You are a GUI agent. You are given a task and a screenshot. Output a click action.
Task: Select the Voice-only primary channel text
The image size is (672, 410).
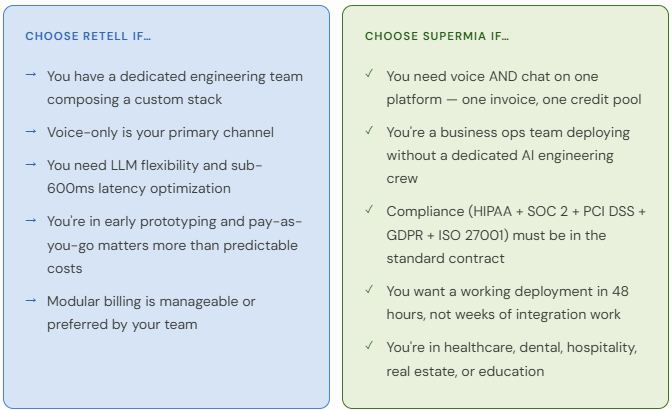point(160,132)
